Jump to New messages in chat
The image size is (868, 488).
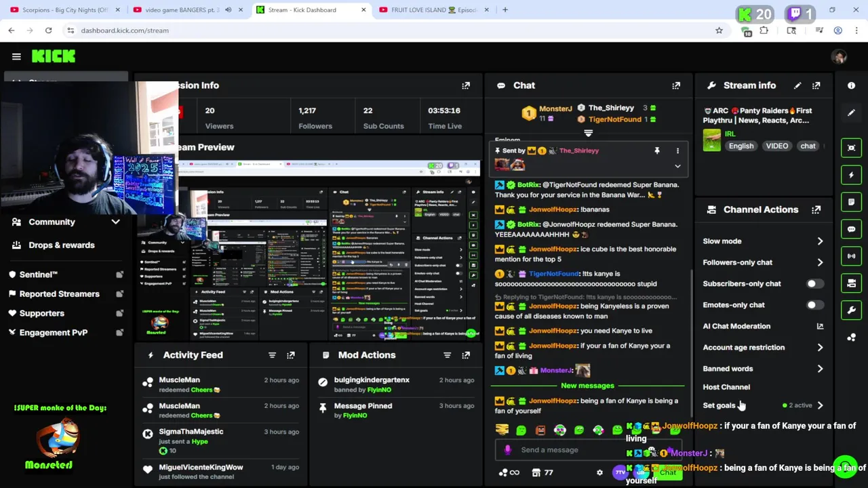pyautogui.click(x=587, y=386)
